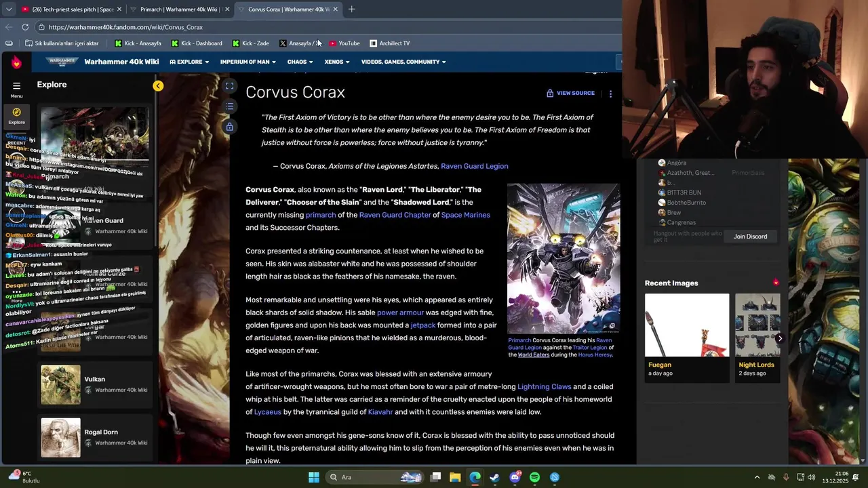This screenshot has width=868, height=488.
Task: Switch to the Primarch Warhammer 40k Wiki tab
Action: pyautogui.click(x=180, y=9)
